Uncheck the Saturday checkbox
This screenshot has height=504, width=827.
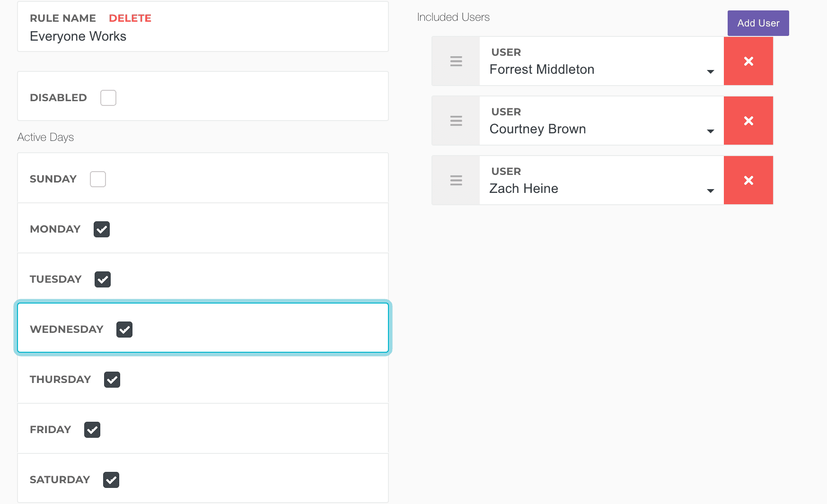(x=111, y=480)
